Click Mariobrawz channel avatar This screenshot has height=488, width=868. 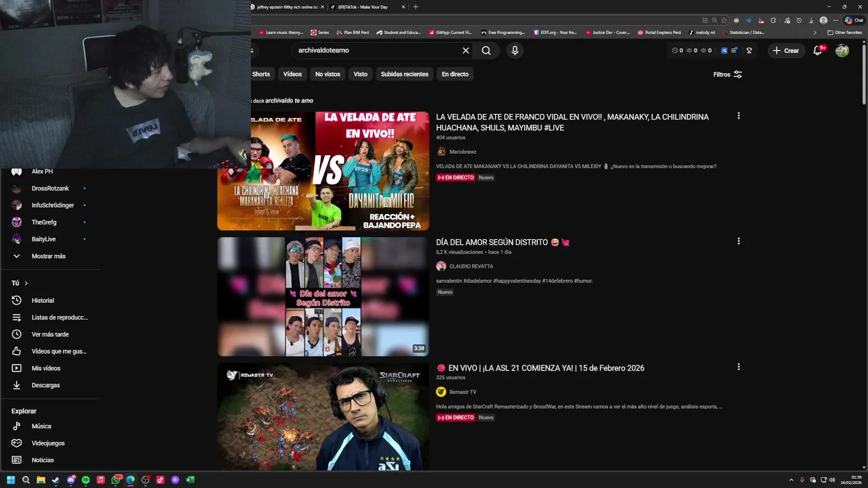tap(441, 152)
